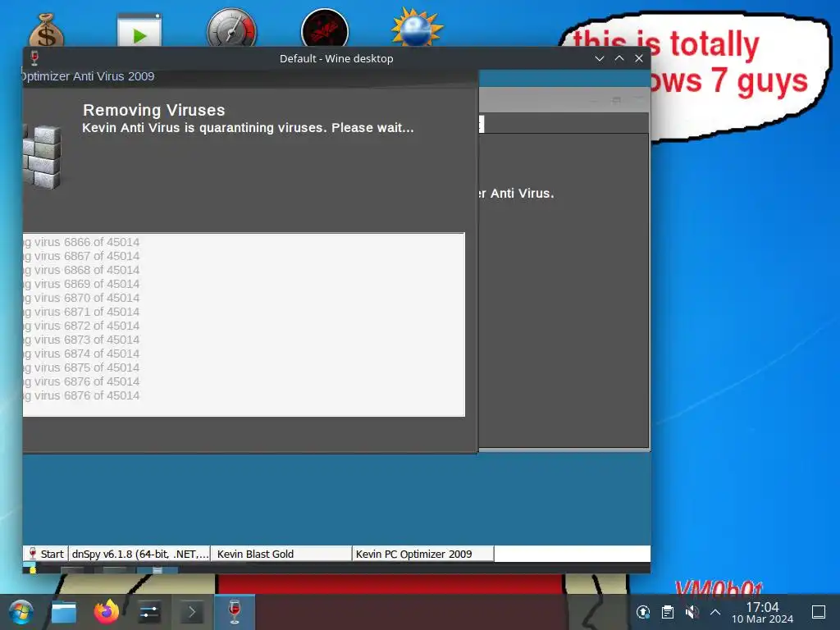The image size is (840, 630).
Task: Click the white input field in background window
Action: (482, 124)
